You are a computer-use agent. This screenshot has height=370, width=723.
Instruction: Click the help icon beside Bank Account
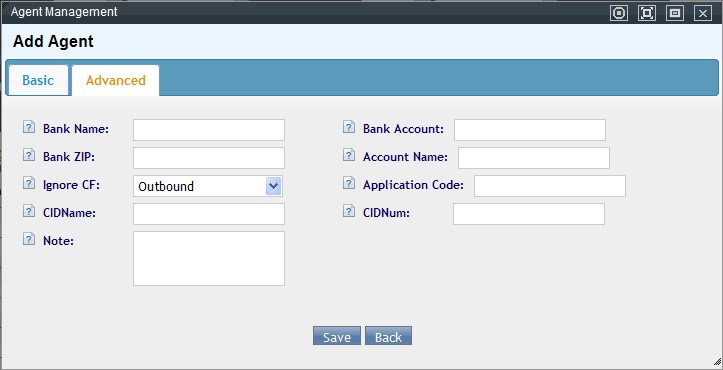(349, 127)
